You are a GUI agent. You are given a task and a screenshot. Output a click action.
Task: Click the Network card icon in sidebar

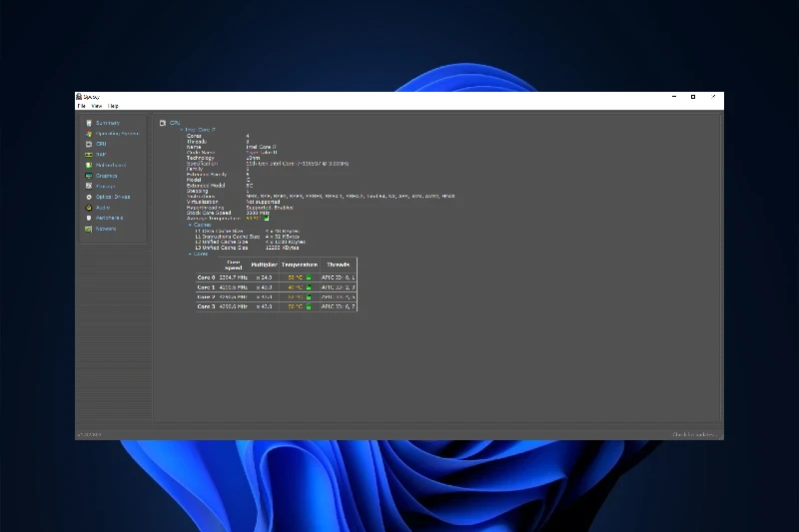pyautogui.click(x=89, y=230)
